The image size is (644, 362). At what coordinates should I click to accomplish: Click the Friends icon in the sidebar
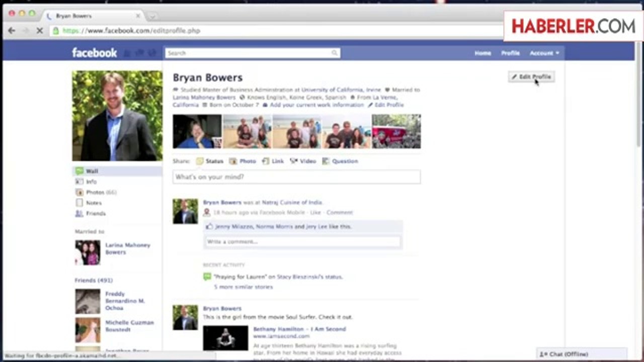point(79,214)
